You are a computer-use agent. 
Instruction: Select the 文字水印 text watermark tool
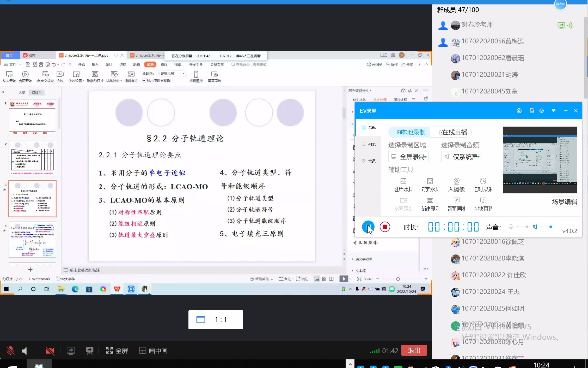click(x=430, y=185)
